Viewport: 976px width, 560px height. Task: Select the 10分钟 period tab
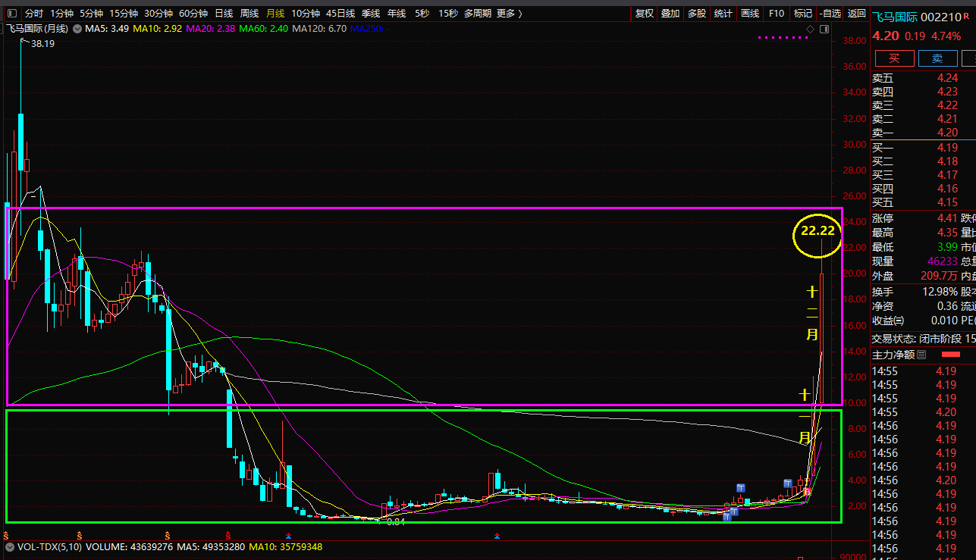pyautogui.click(x=306, y=14)
